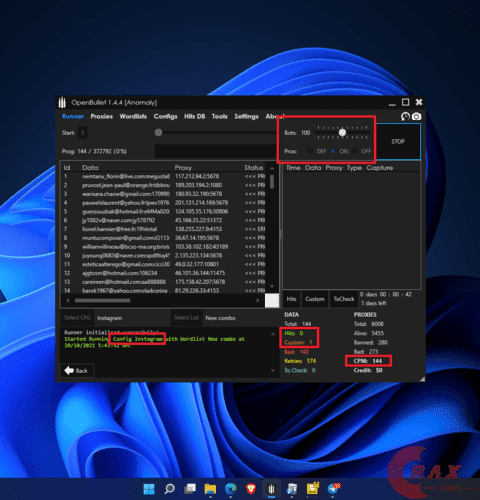Select the OFF proxy mode radio

(x=355, y=151)
